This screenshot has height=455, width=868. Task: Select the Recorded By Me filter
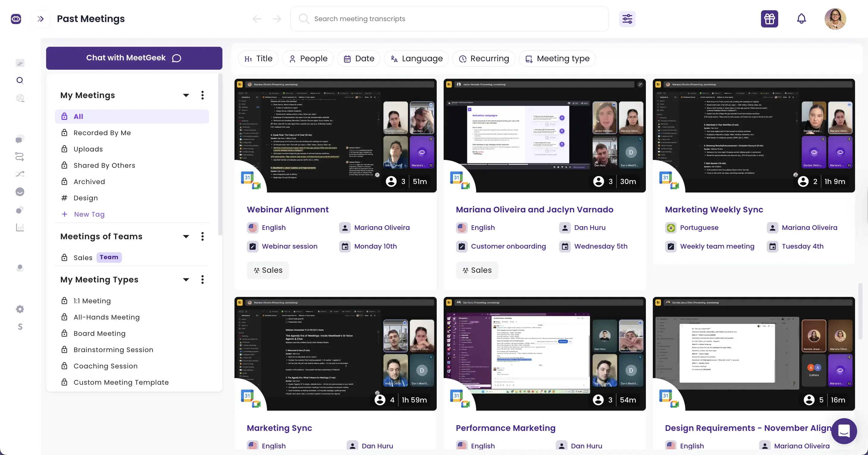[102, 133]
